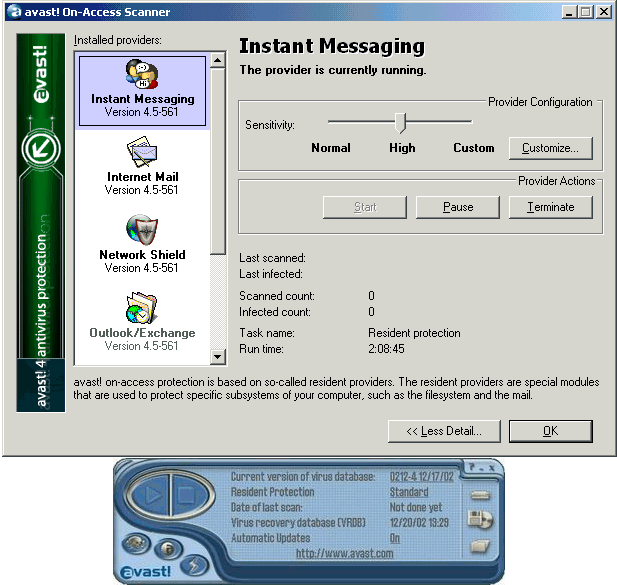Screen dimensions: 617x585
Task: Select removable media floppy and CD icon
Action: click(x=480, y=520)
